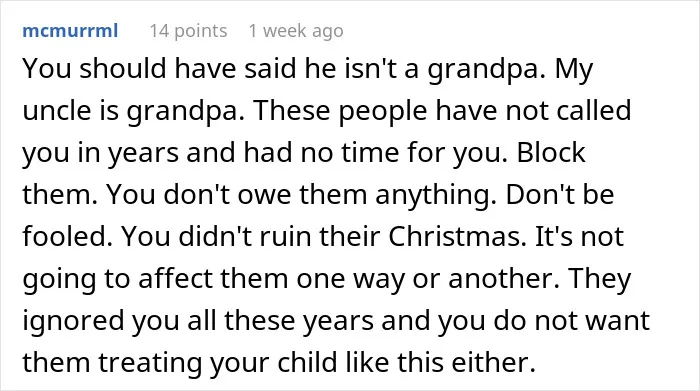Viewport: 700px width, 391px height.
Task: Open mcmurrml's user profile
Action: tap(70, 31)
